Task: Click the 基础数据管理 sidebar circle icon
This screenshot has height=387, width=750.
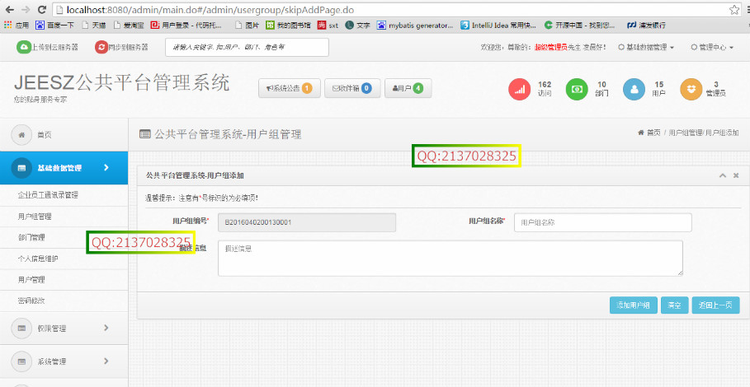Action: 22,168
